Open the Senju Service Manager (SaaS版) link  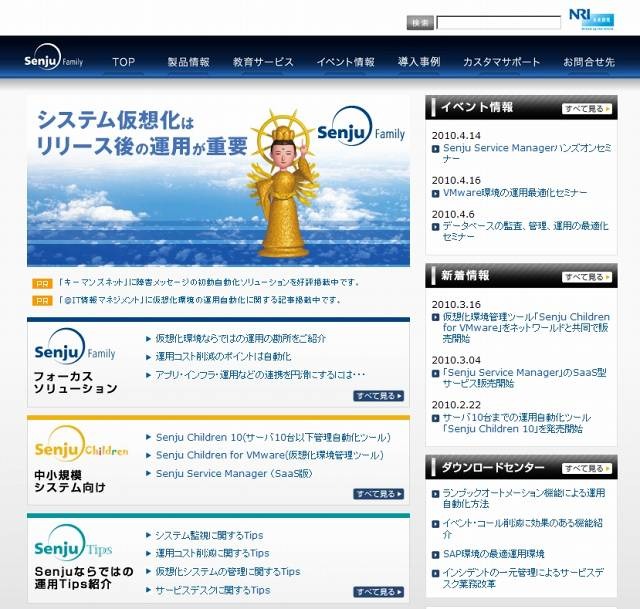tap(234, 473)
